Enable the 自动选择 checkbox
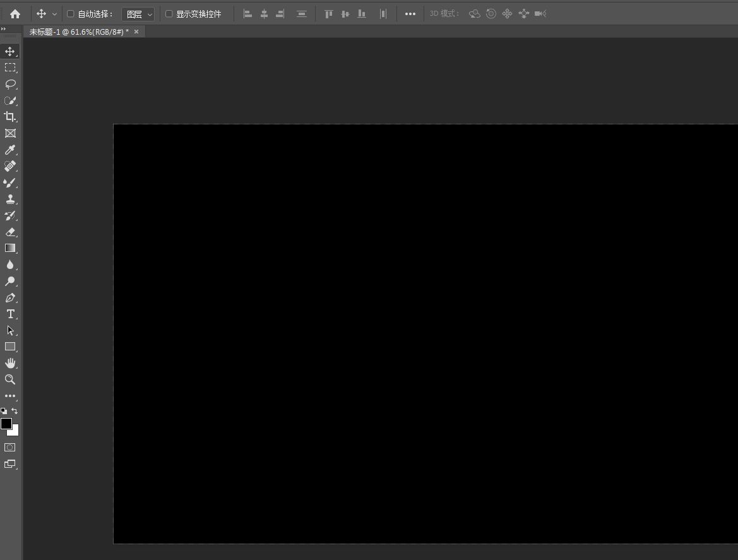The height and width of the screenshot is (560, 738). [71, 14]
